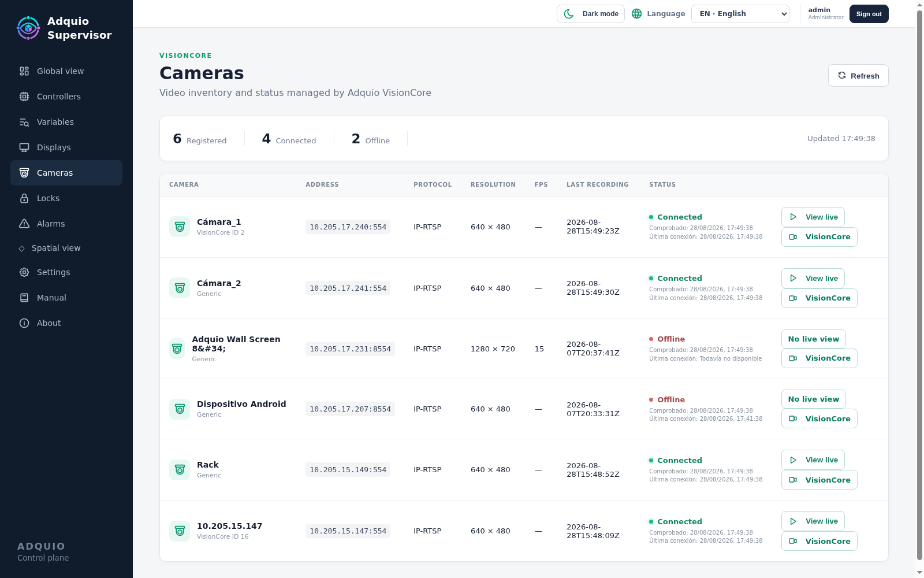Image resolution: width=924 pixels, height=578 pixels.
Task: View live feed for Cámara_1
Action: point(813,217)
